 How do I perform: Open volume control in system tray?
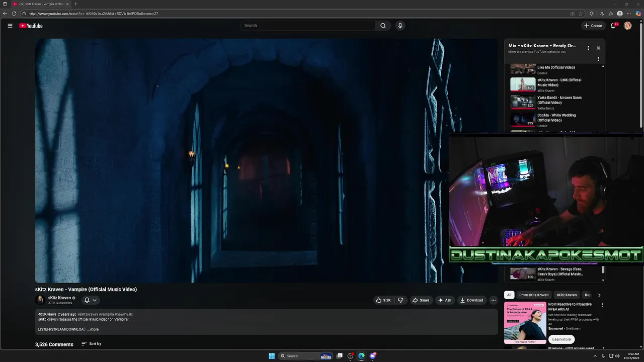617,356
